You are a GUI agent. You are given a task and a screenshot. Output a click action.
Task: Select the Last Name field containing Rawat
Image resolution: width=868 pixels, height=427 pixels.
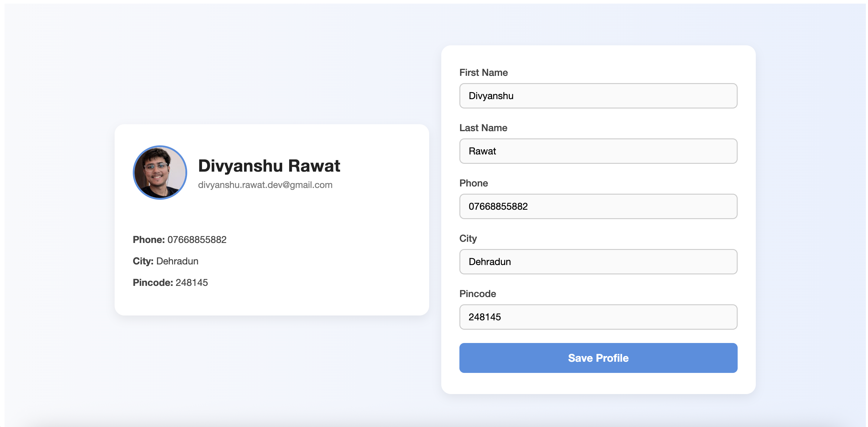[598, 151]
